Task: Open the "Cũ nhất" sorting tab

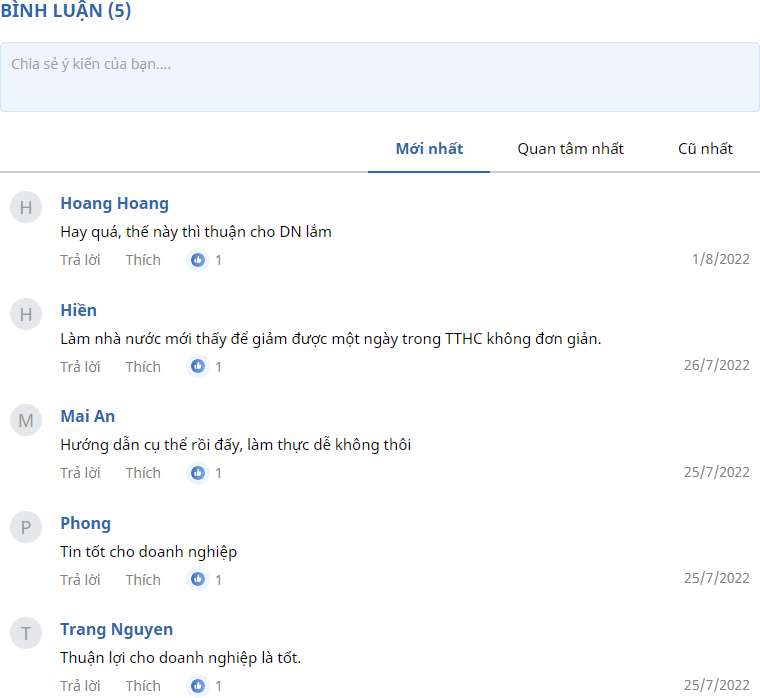Action: [x=705, y=149]
